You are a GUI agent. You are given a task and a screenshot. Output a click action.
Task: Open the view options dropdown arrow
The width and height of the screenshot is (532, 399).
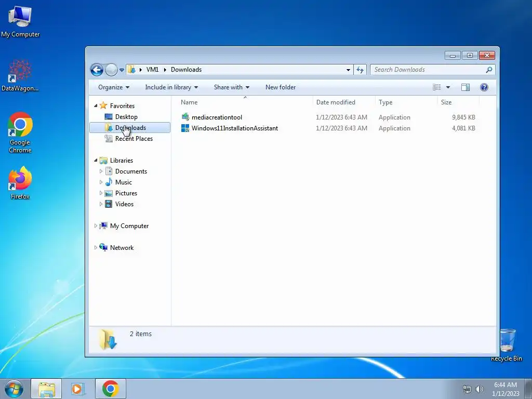[x=448, y=87]
